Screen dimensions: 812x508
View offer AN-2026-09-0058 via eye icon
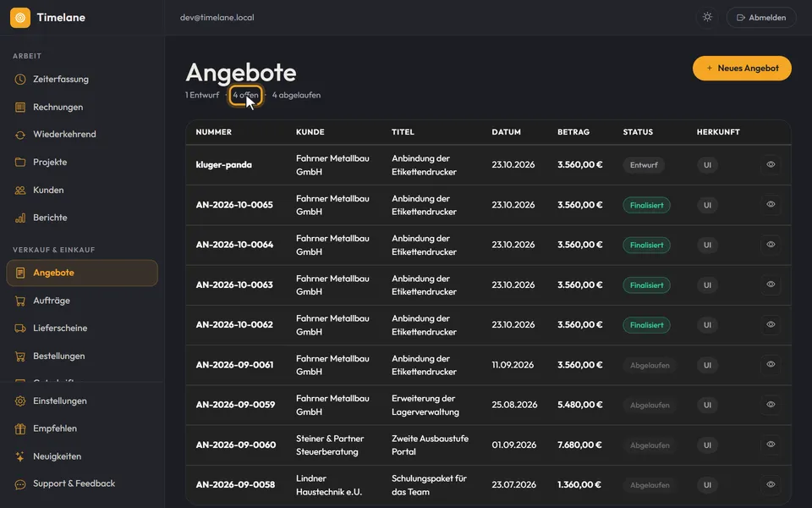pos(771,484)
